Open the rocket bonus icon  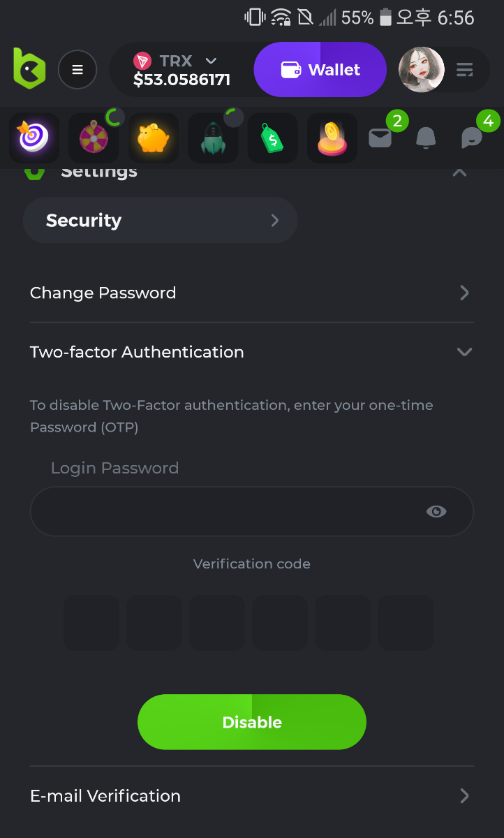(213, 138)
